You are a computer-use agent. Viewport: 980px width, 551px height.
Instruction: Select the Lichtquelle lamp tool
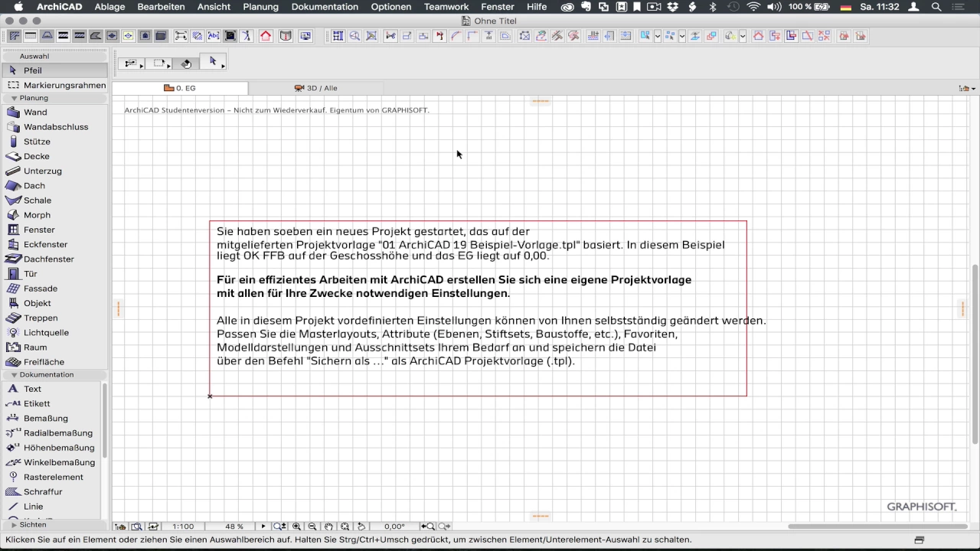point(54,333)
